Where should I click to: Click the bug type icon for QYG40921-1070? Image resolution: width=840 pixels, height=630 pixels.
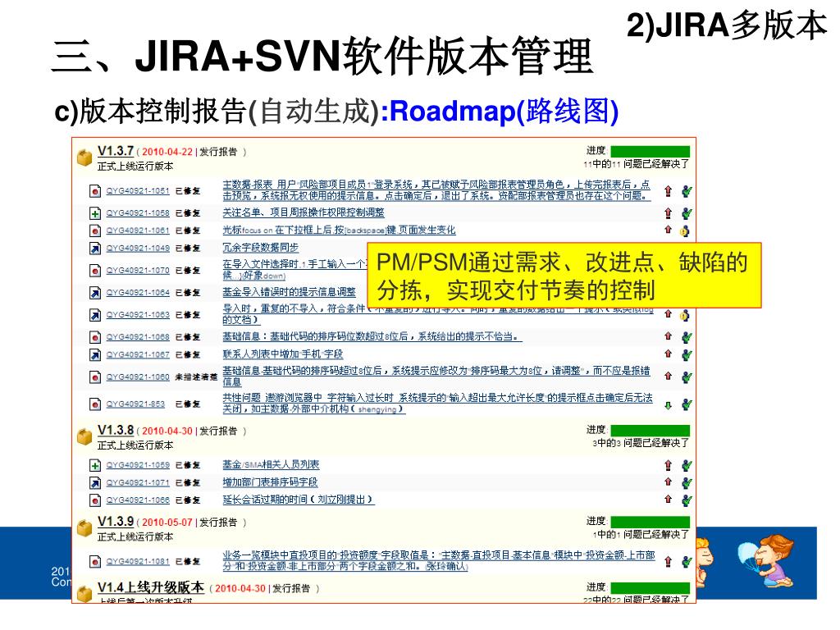pyautogui.click(x=95, y=271)
